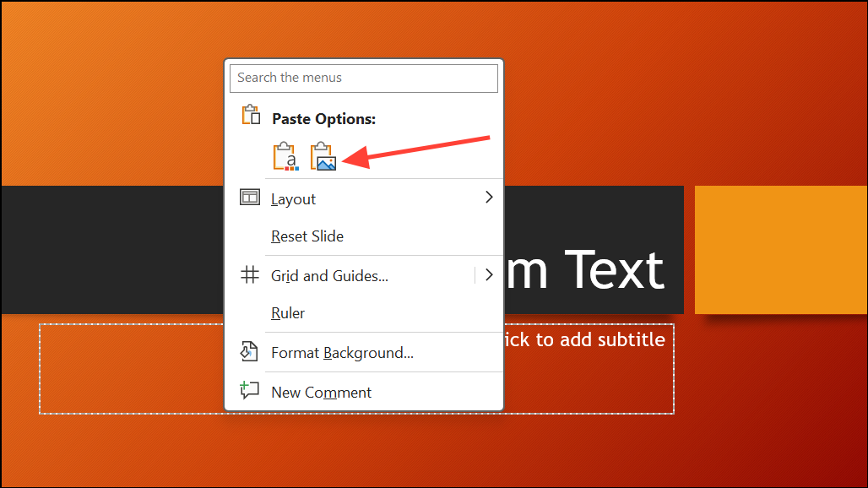The image size is (868, 488).
Task: Select Grid and Guides menu entry
Action: 328,275
